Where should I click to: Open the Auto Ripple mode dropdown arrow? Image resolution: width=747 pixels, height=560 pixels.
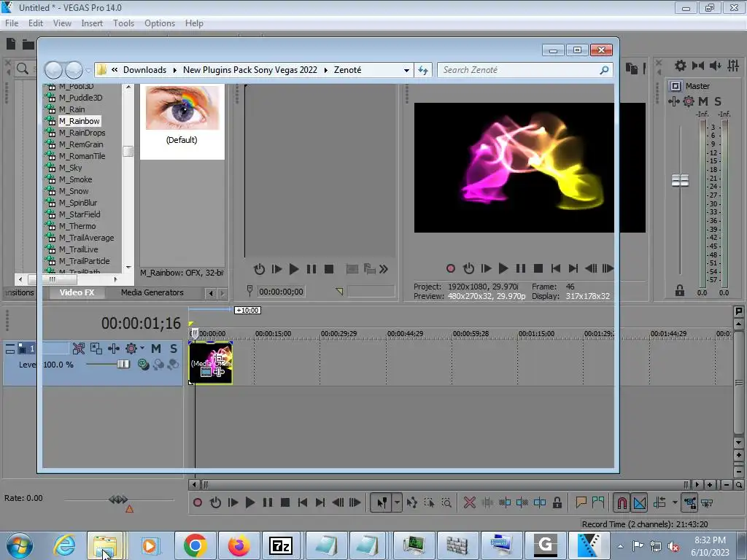[675, 502]
